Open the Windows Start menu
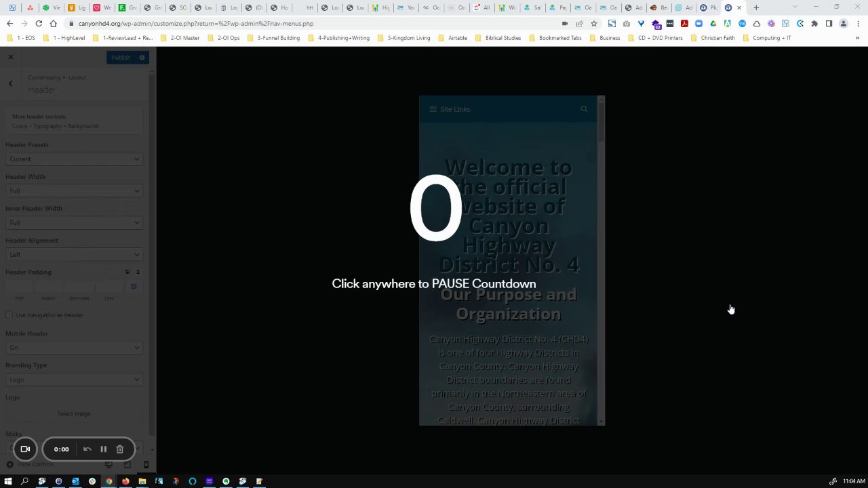 pyautogui.click(x=8, y=481)
